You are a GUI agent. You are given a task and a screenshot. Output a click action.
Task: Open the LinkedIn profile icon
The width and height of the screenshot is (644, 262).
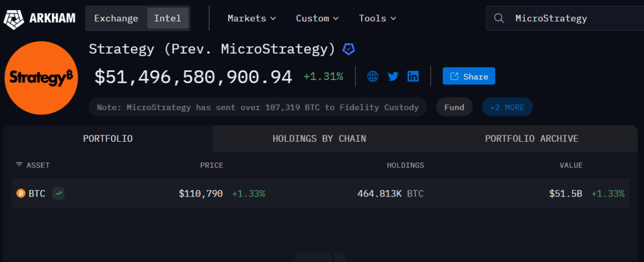(413, 76)
